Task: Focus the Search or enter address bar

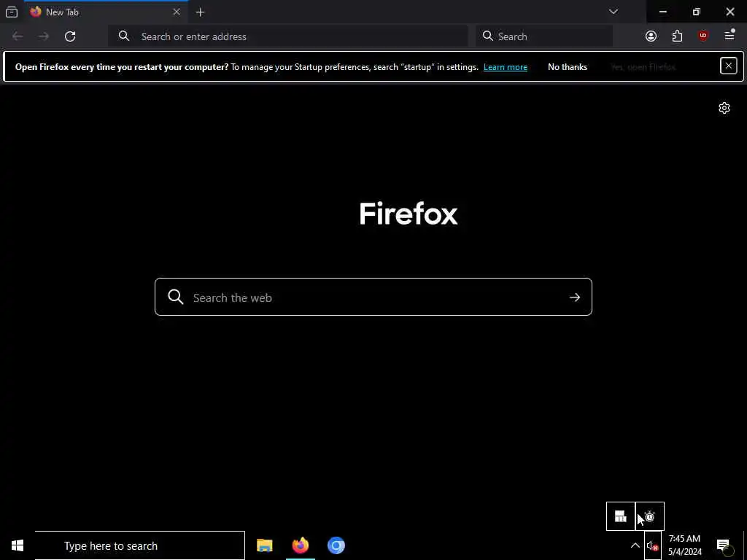Action: tap(287, 36)
